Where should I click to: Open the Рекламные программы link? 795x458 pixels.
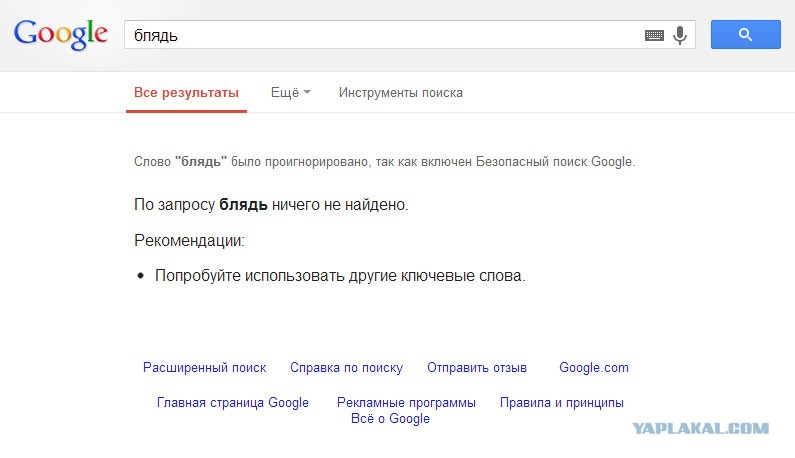point(406,402)
